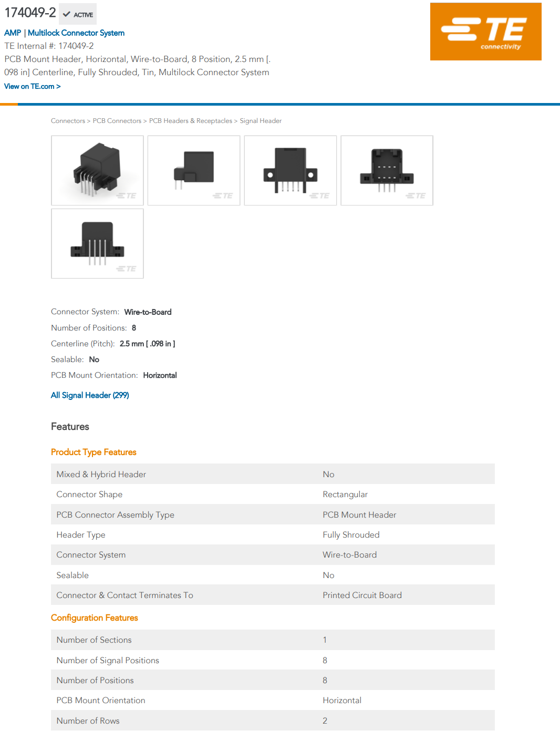Select the side-view connector thumbnail
This screenshot has width=560, height=731.
(x=194, y=170)
